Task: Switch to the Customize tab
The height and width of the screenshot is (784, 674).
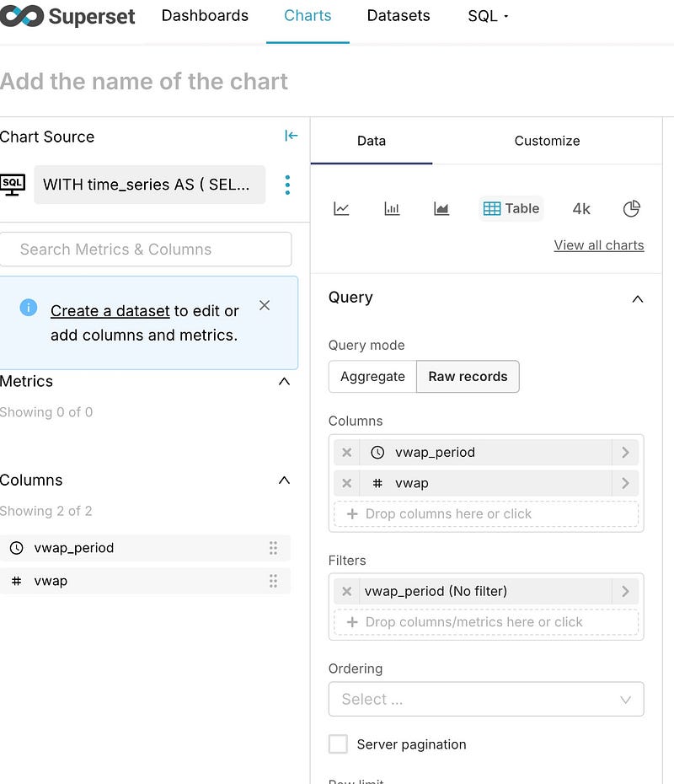Action: click(547, 141)
